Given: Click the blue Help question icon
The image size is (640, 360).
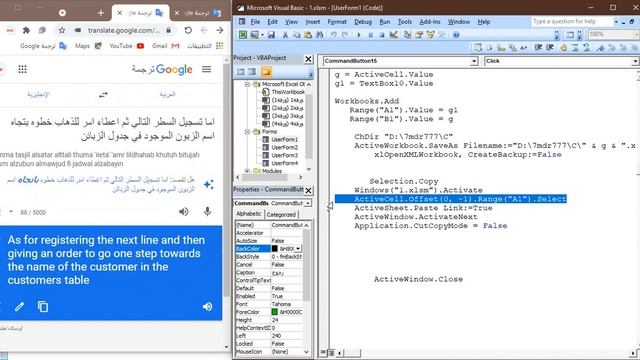Looking at the screenshot, I should click(456, 35).
